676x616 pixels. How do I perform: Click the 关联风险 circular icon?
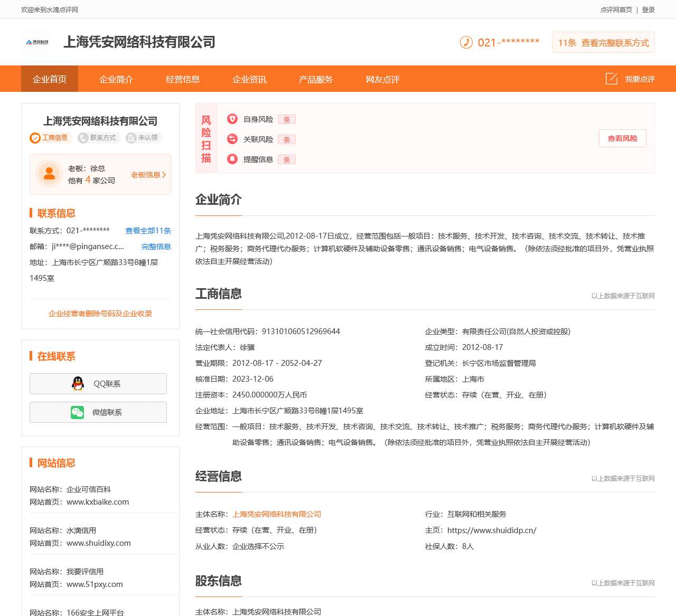click(x=232, y=139)
